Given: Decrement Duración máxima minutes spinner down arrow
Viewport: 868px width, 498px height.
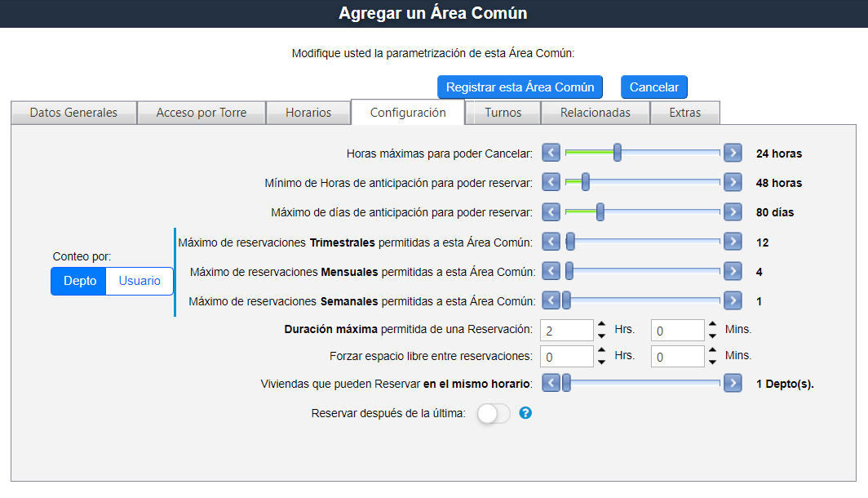Looking at the screenshot, I should point(712,336).
